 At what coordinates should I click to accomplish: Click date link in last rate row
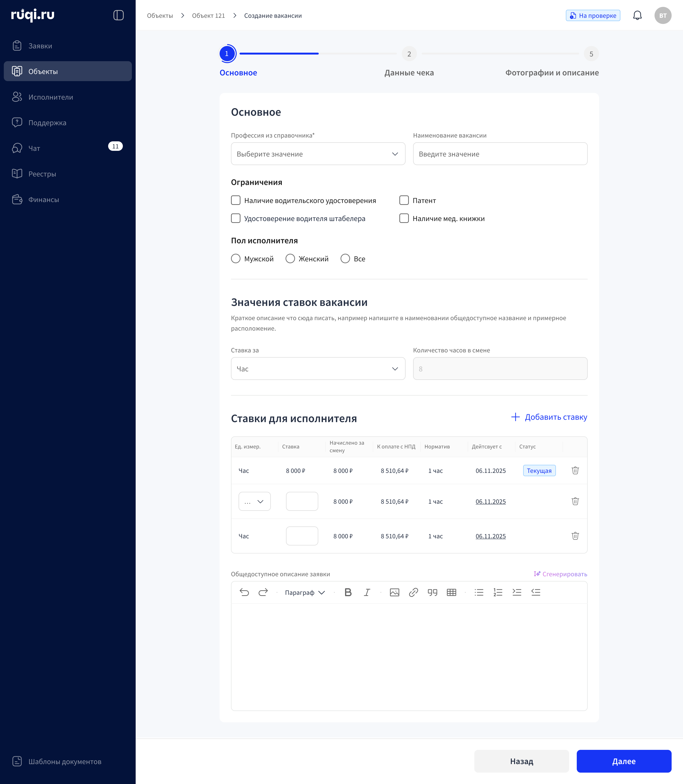click(x=490, y=536)
